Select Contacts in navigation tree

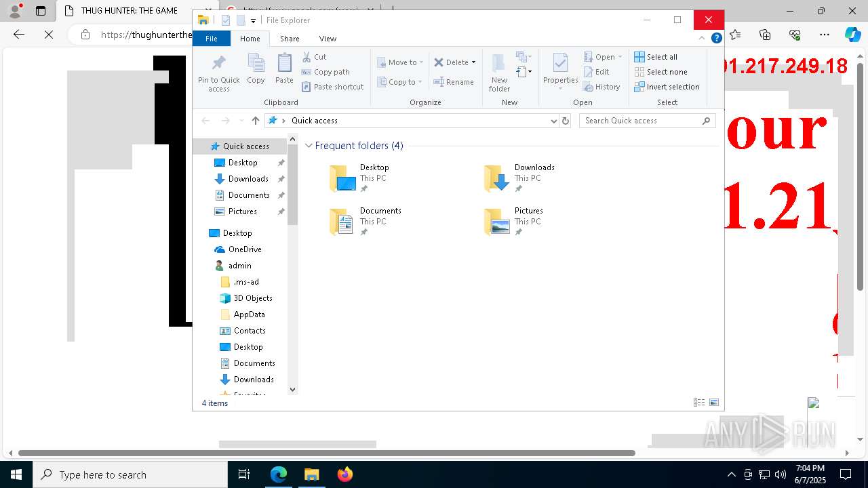pos(250,331)
